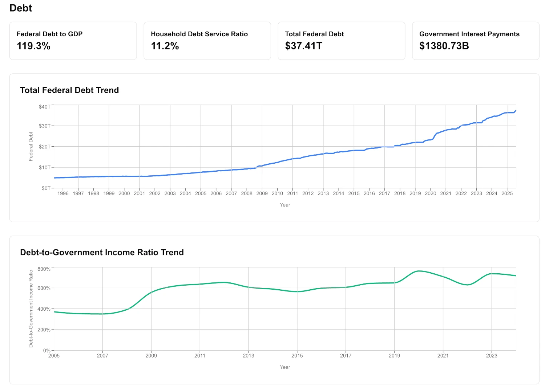Click the 2009 label on the debt chart
This screenshot has width=545, height=392.
pos(262,193)
